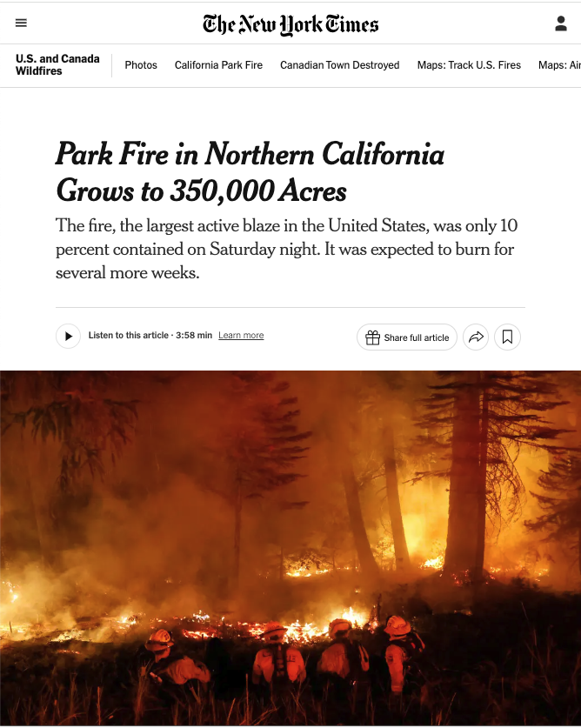The width and height of the screenshot is (581, 728).
Task: Select the Photos tab
Action: 141,65
